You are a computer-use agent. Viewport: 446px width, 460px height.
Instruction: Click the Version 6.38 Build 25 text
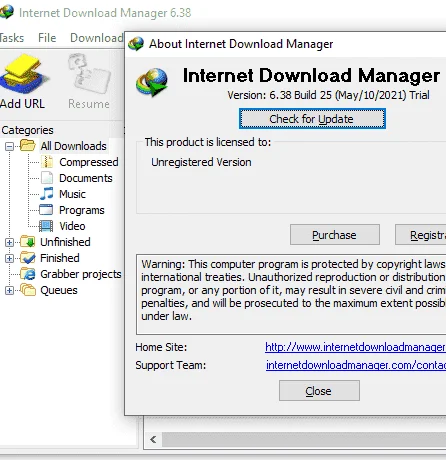pyautogui.click(x=328, y=95)
